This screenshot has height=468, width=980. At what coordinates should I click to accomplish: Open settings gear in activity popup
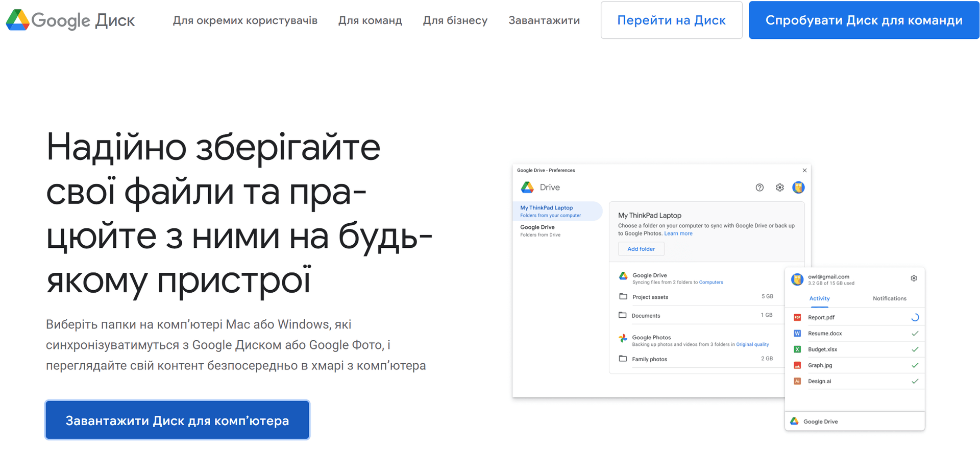(914, 278)
